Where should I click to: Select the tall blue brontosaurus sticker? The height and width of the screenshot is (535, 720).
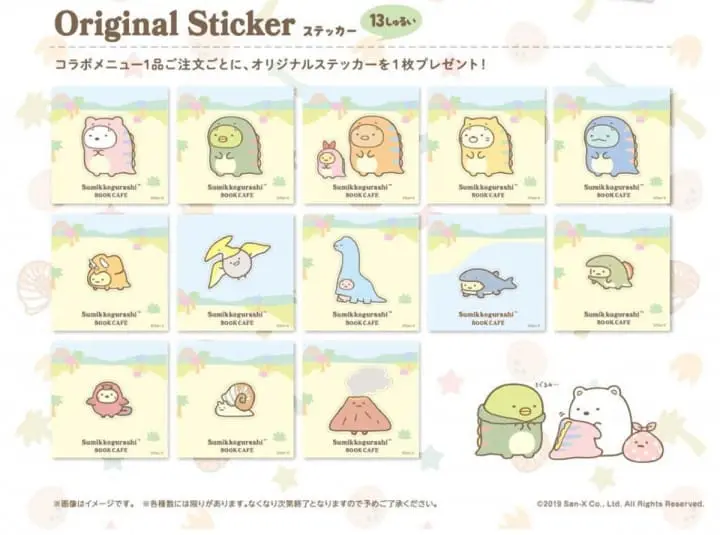361,273
